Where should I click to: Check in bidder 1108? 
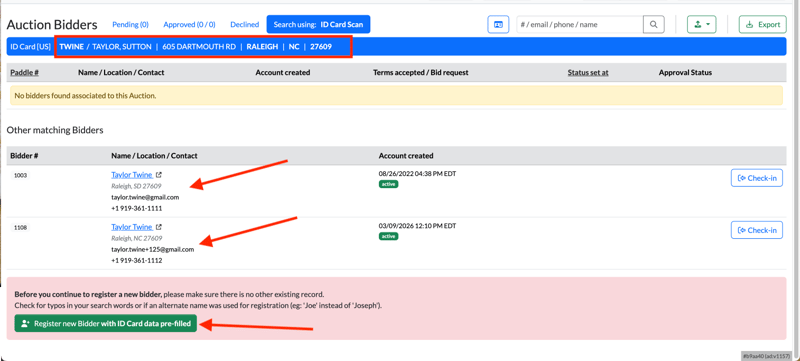click(x=757, y=230)
